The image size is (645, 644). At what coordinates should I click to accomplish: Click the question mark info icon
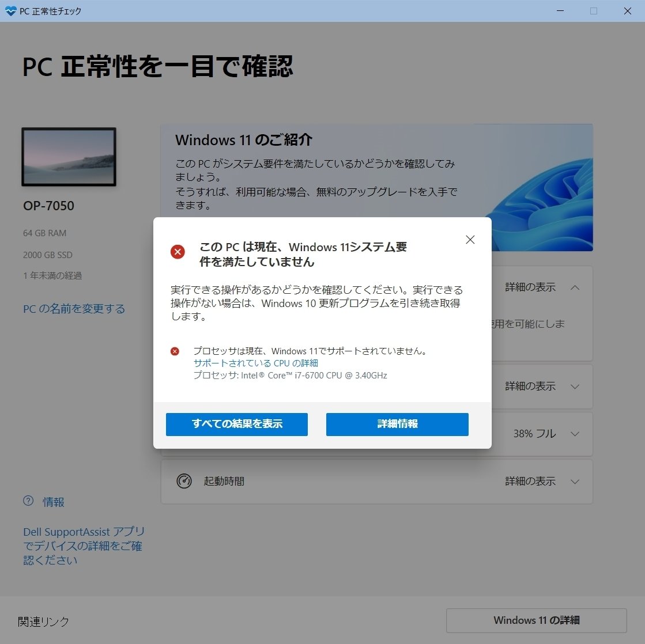pyautogui.click(x=28, y=501)
